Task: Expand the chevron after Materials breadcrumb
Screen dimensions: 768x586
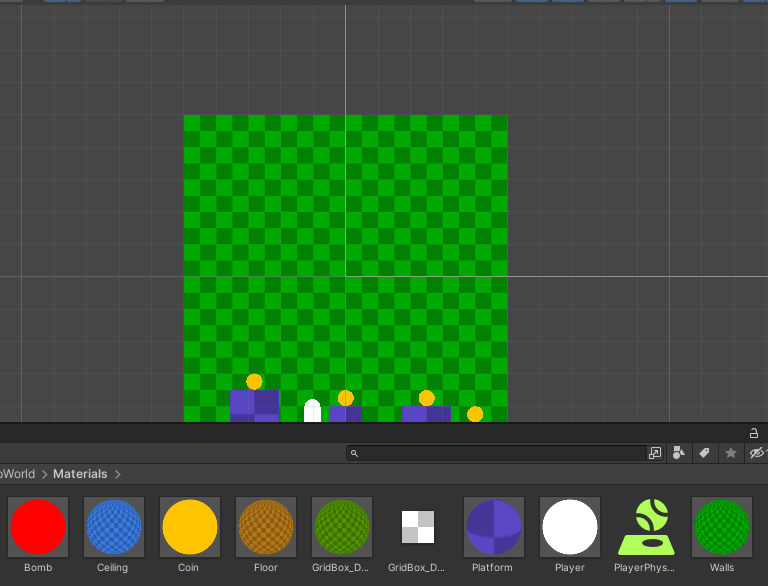Action: [118, 474]
